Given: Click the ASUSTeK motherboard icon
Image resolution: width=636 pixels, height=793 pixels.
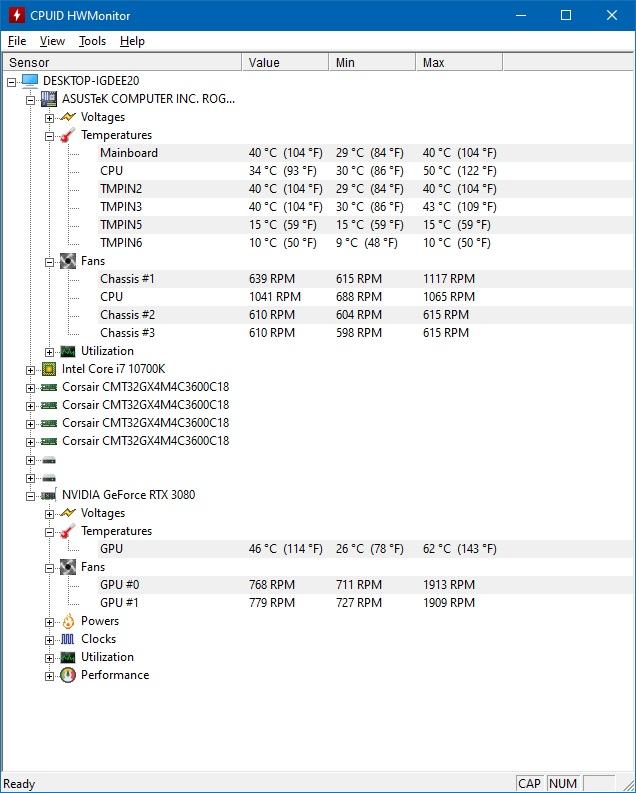Looking at the screenshot, I should click(49, 99).
